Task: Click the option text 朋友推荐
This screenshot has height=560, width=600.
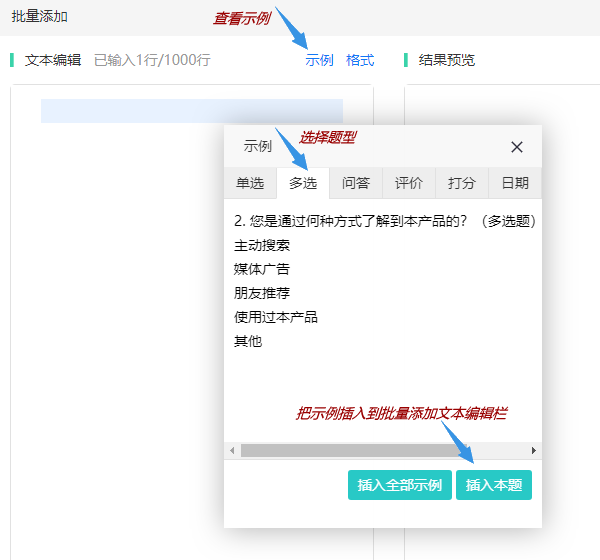Action: 262,293
